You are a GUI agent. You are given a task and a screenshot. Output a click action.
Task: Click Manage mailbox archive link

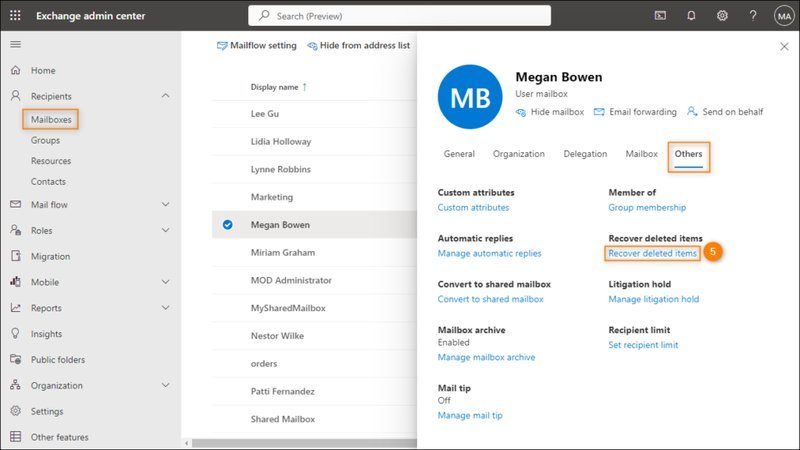click(486, 358)
